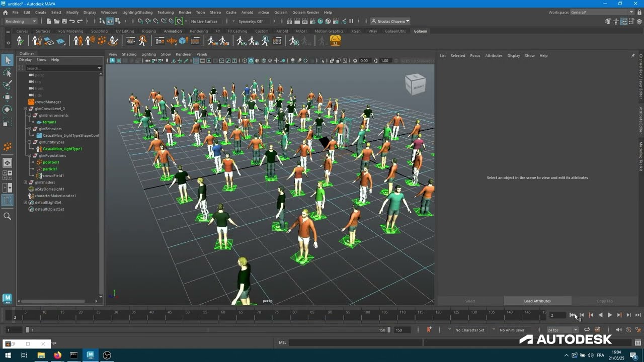Open No Anim Layer dropdown
Image resolution: width=644 pixels, height=362 pixels.
pyautogui.click(x=512, y=330)
